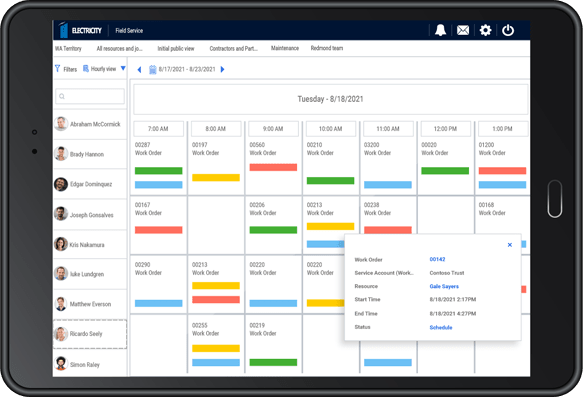
Task: Click the 8:00 AM column header
Action: pyautogui.click(x=216, y=129)
